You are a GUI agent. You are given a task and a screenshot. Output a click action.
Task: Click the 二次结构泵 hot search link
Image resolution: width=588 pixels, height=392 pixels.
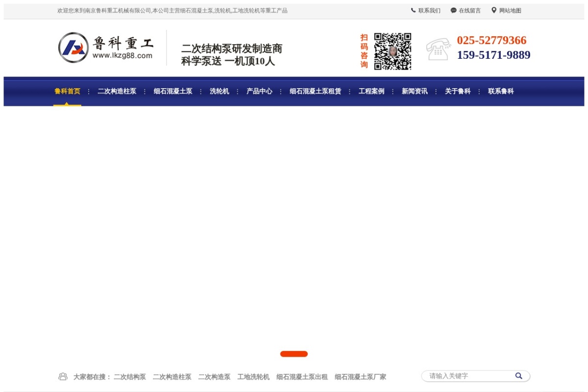coord(130,377)
